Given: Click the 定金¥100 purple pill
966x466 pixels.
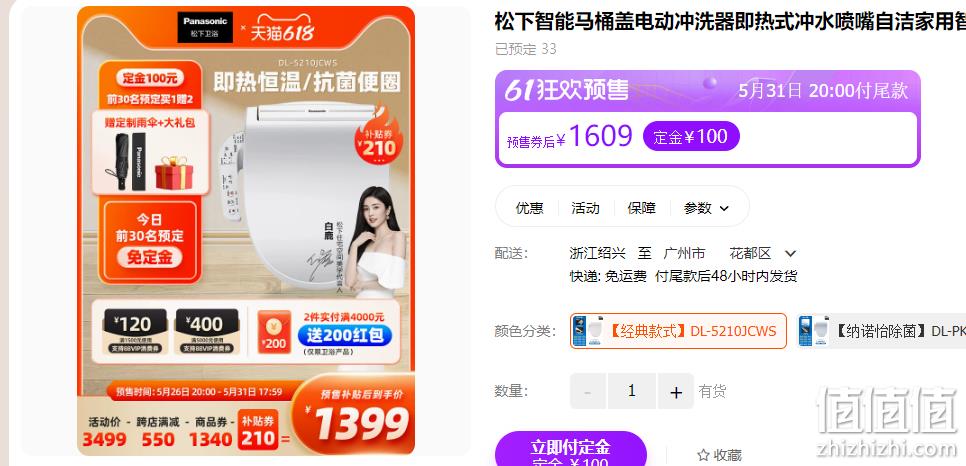Looking at the screenshot, I should coord(691,136).
